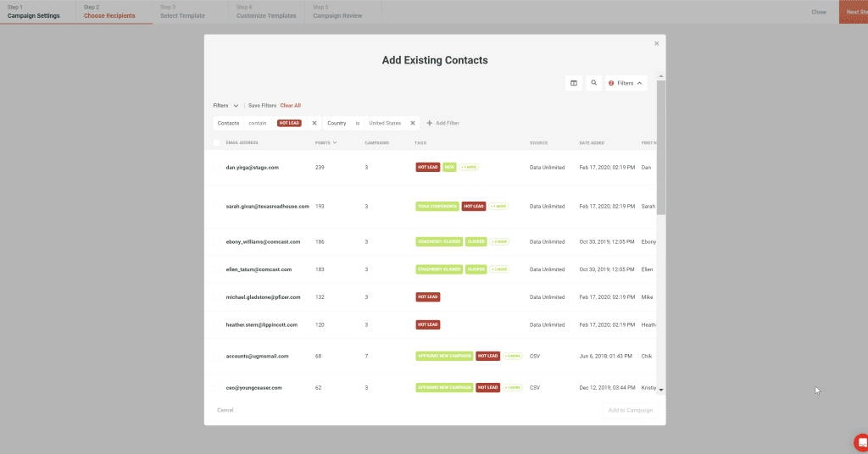Click NEW tag in dan.yirga row
Screen dimensions: 868x454
click(449, 167)
